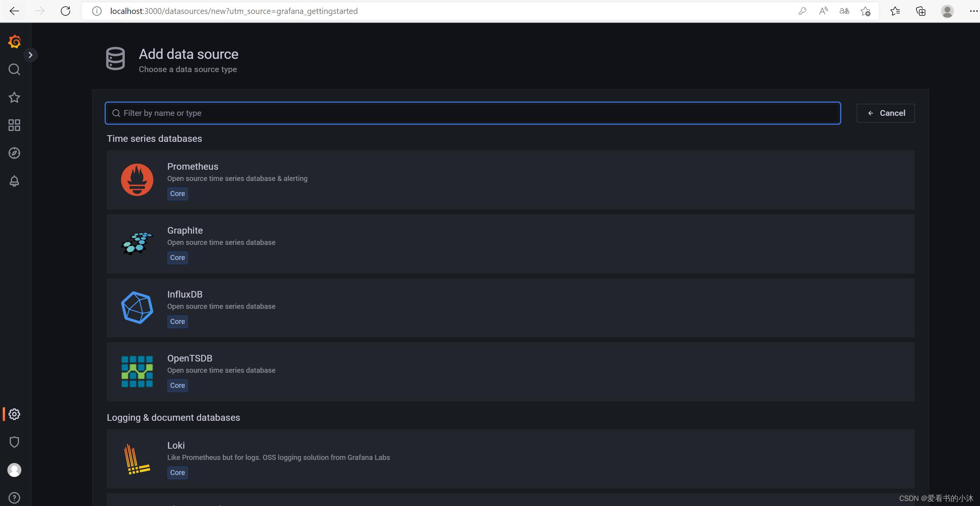Click the database icon beside Add data source

coord(115,59)
